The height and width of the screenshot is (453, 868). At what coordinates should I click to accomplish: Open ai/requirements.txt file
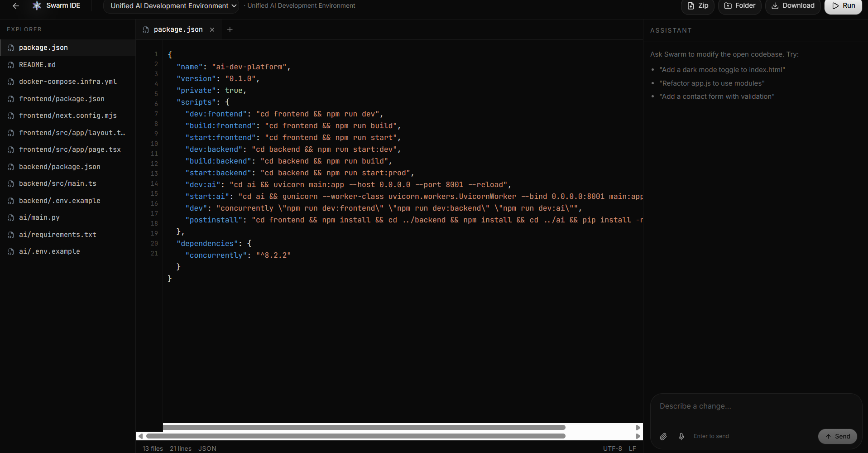[68, 235]
